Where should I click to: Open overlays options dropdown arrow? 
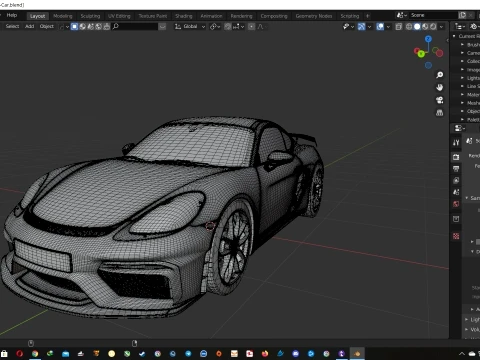pyautogui.click(x=388, y=26)
